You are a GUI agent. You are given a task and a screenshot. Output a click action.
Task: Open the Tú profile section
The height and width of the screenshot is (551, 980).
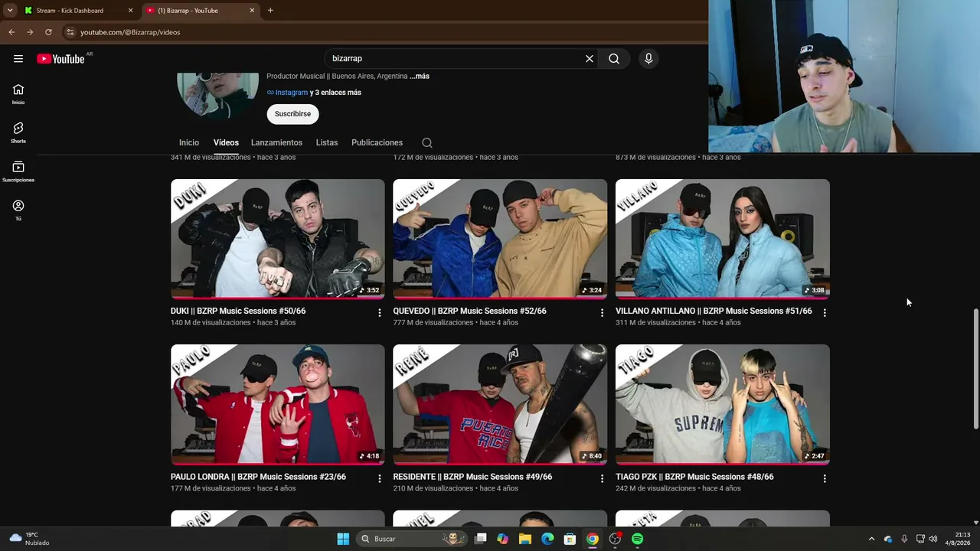(18, 210)
